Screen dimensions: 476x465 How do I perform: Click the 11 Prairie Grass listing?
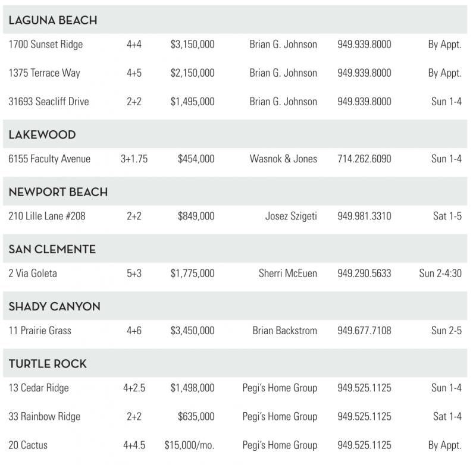pyautogui.click(x=40, y=331)
